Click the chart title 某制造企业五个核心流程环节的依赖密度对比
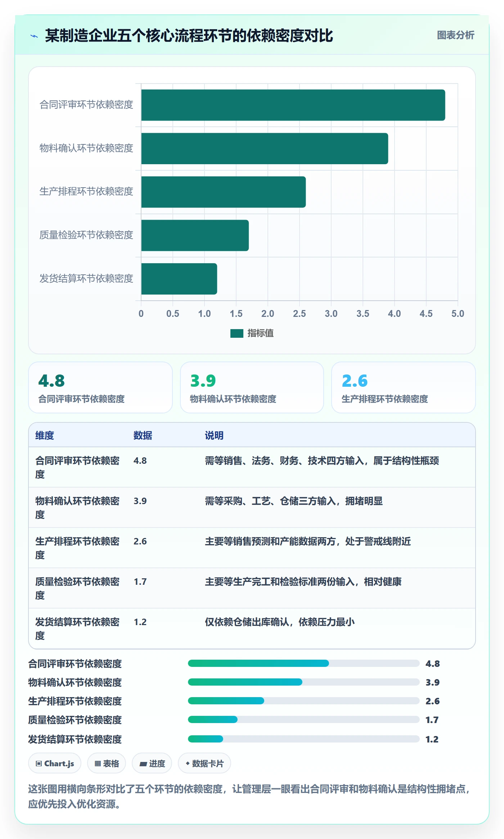Viewport: 504px width, 839px height. pyautogui.click(x=189, y=36)
